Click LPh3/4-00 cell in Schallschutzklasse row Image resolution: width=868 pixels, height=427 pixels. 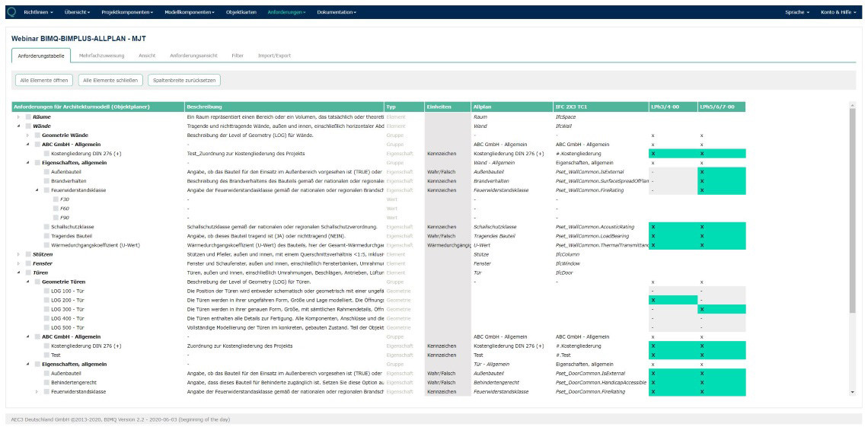(673, 227)
